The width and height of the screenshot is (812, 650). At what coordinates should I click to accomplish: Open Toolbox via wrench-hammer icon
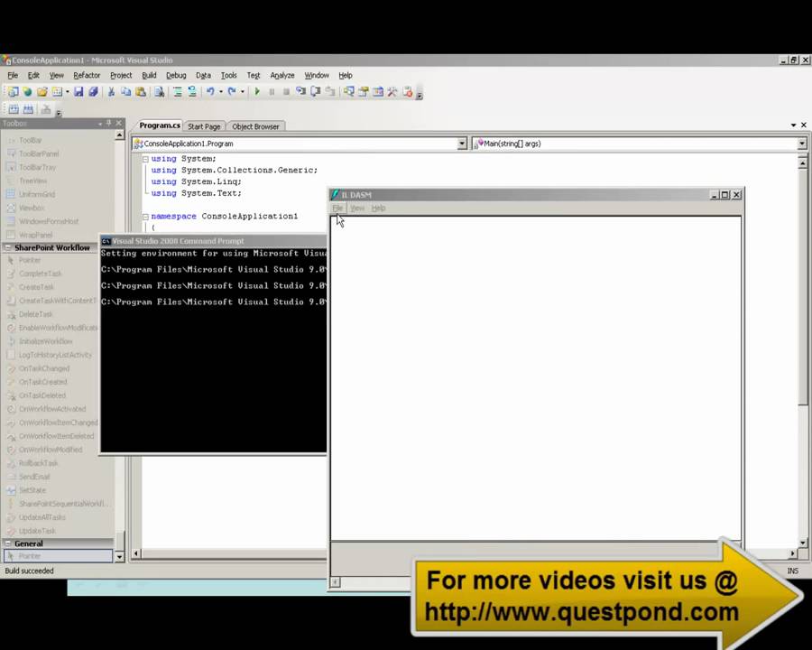tap(392, 92)
